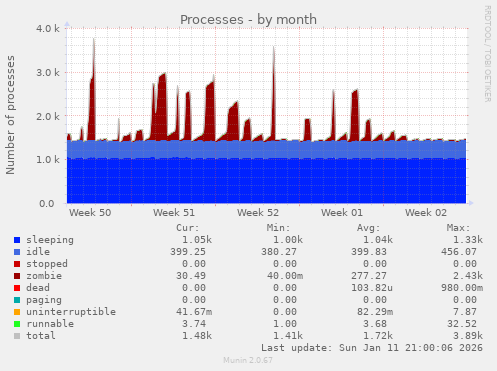Click the idle max value 456.07
497x371 pixels.
[x=459, y=252]
